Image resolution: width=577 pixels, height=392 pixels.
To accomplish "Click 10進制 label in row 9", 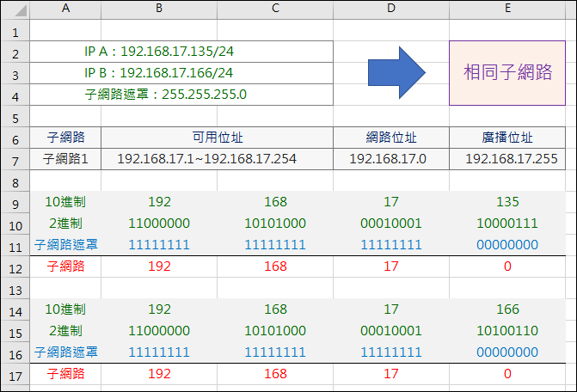I will tap(65, 202).
